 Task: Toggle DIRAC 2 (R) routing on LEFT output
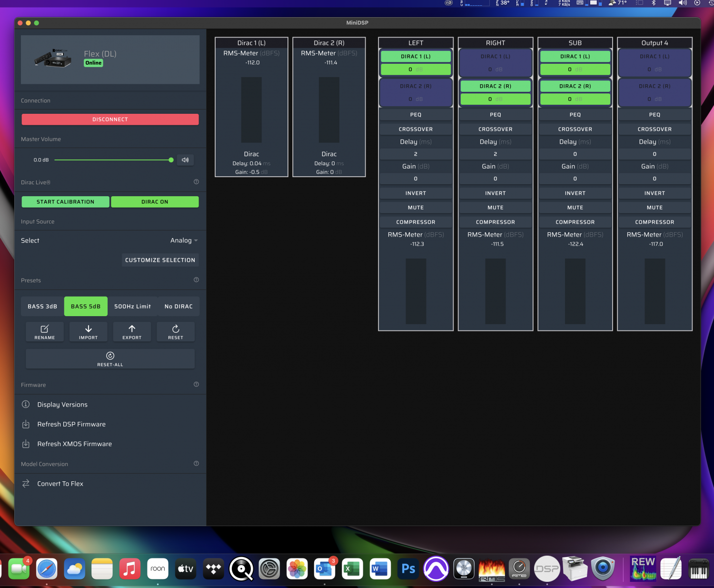pos(416,86)
